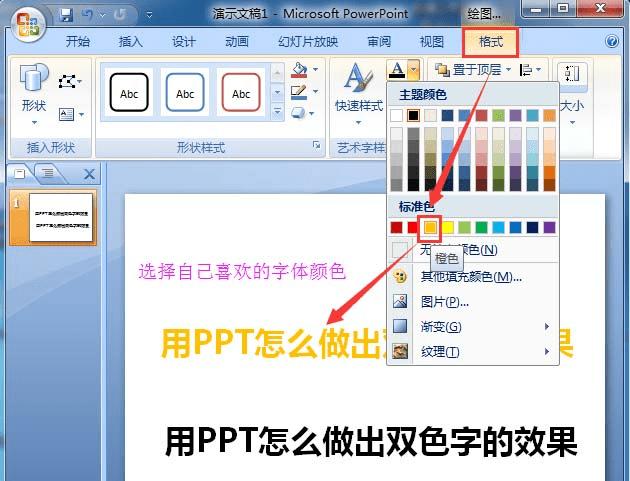Open the 幻灯片放映 tab
The image size is (630, 481).
[308, 41]
